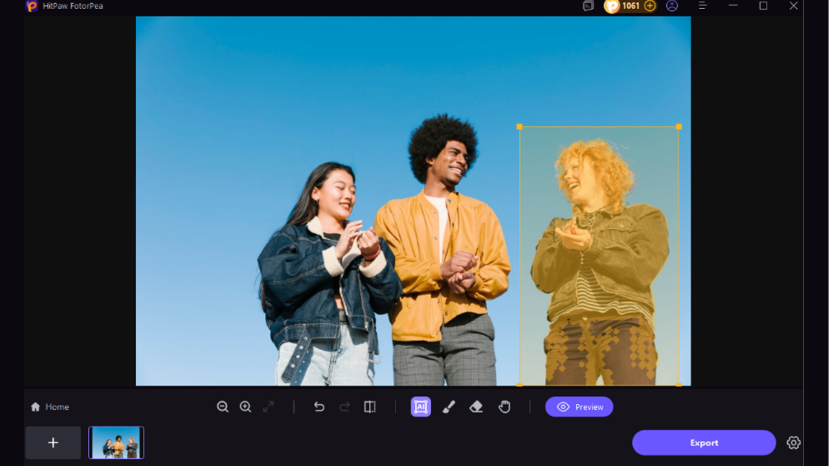Redo the undone edit
829x466 pixels.
tap(344, 407)
